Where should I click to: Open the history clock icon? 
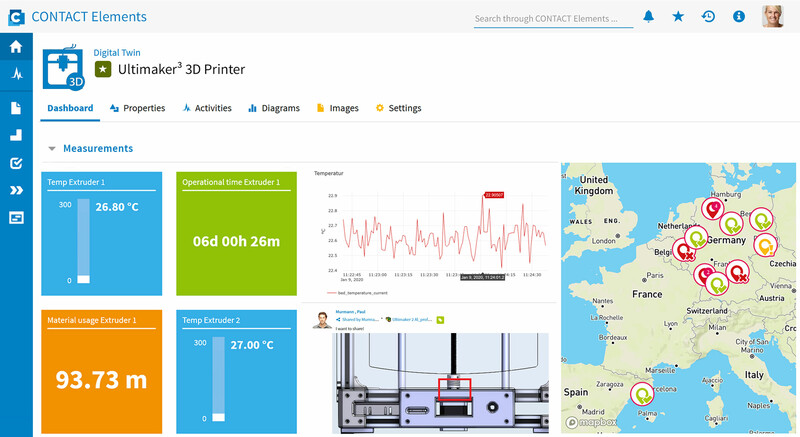click(x=708, y=16)
